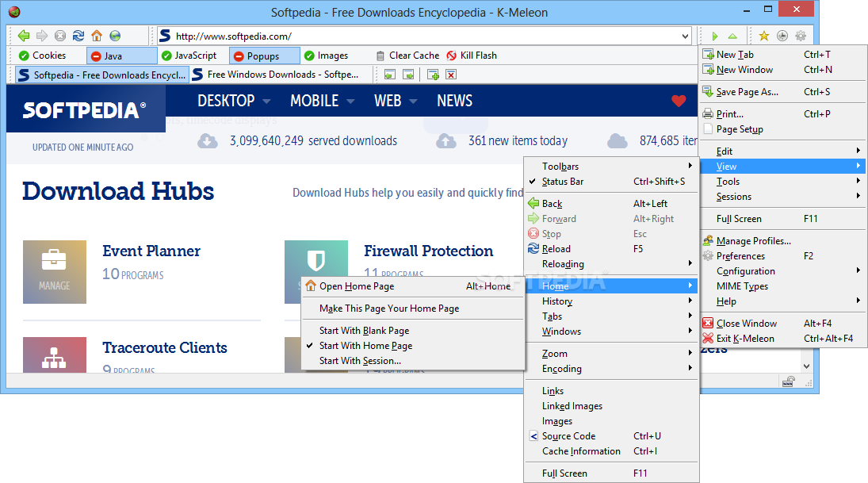Click the Clear Cache trash icon
The height and width of the screenshot is (483, 868).
pyautogui.click(x=380, y=56)
